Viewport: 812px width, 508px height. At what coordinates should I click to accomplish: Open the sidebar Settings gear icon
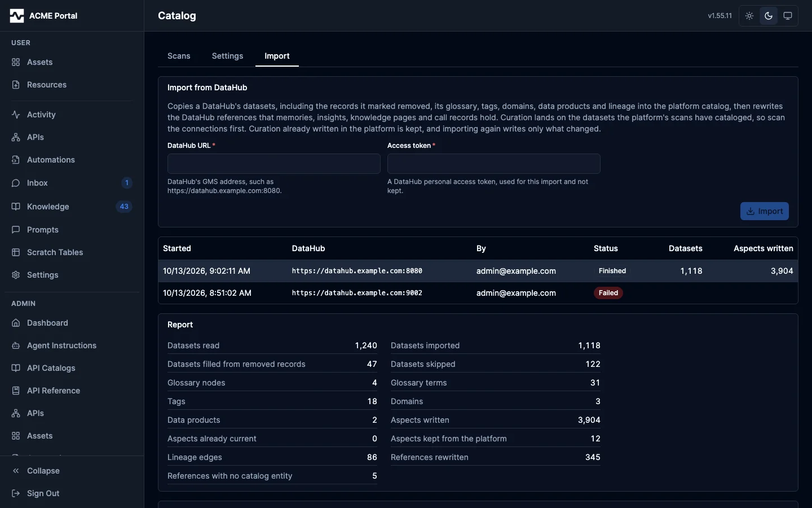tap(16, 275)
